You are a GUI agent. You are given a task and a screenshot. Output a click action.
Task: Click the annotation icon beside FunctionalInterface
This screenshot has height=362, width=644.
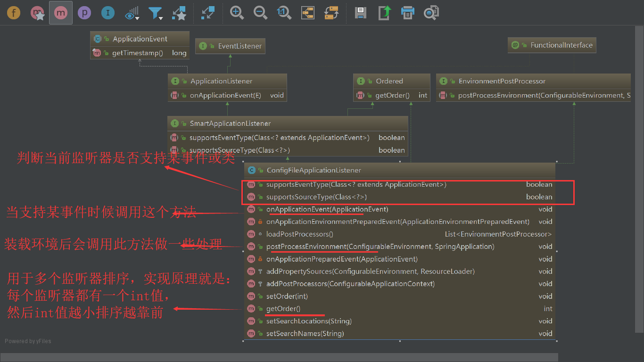(515, 45)
